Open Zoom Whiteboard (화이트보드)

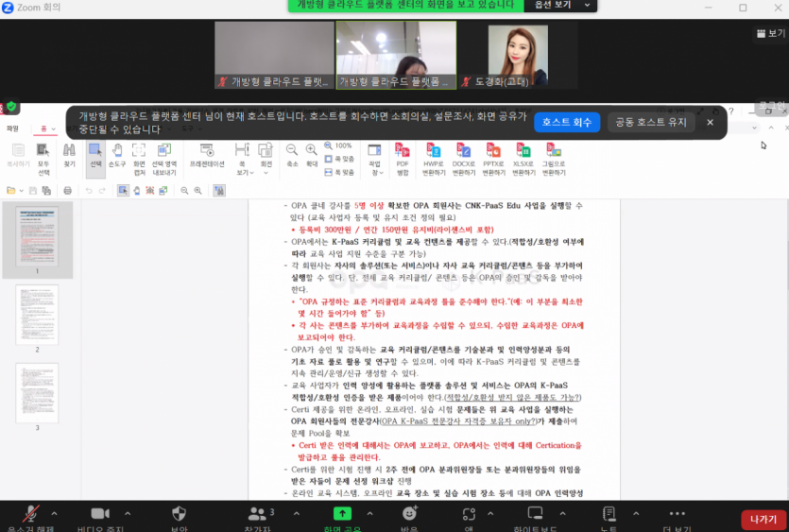tap(535, 518)
